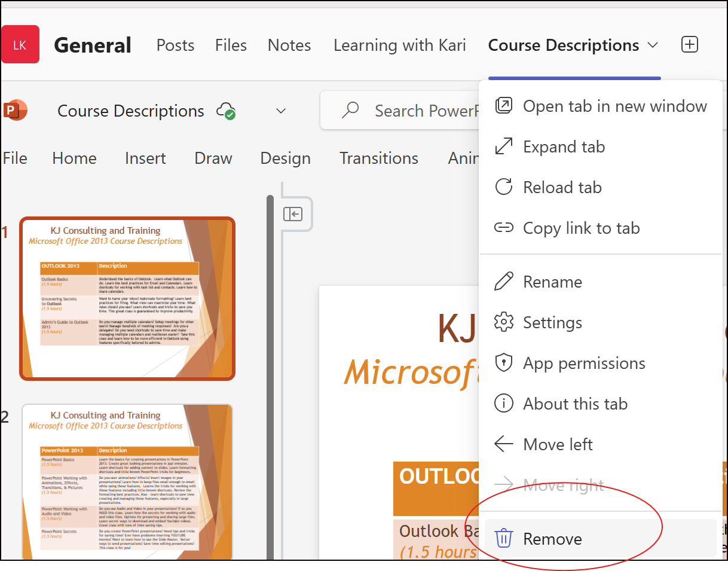Viewport: 728px width, 571px height.
Task: Click the LK team avatar
Action: [20, 44]
